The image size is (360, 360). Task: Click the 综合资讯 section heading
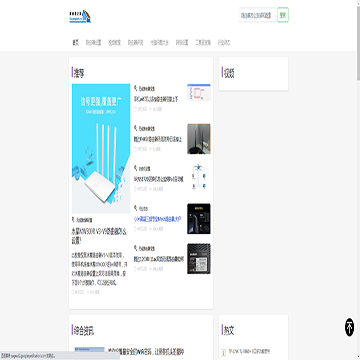84,330
